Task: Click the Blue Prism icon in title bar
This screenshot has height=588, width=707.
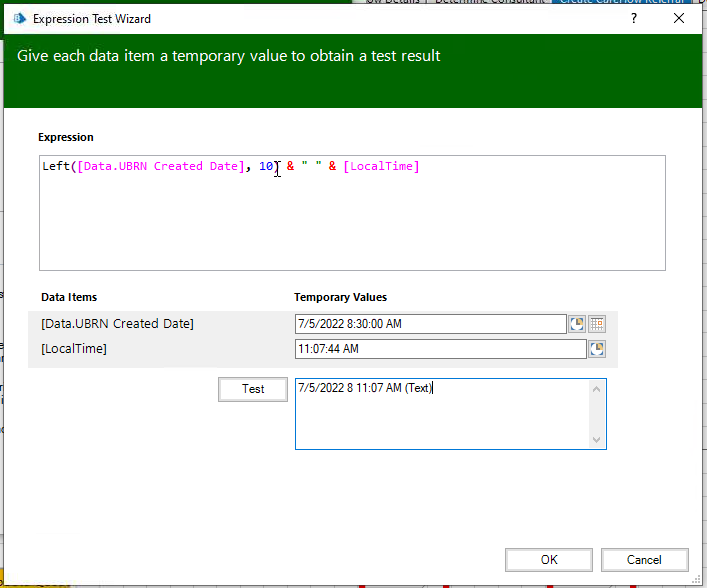Action: (18, 19)
